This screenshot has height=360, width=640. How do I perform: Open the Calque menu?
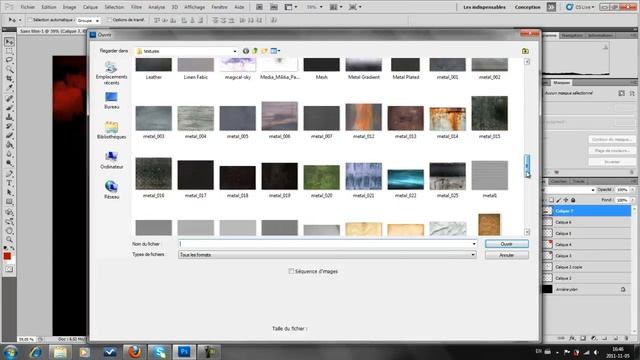(x=90, y=7)
